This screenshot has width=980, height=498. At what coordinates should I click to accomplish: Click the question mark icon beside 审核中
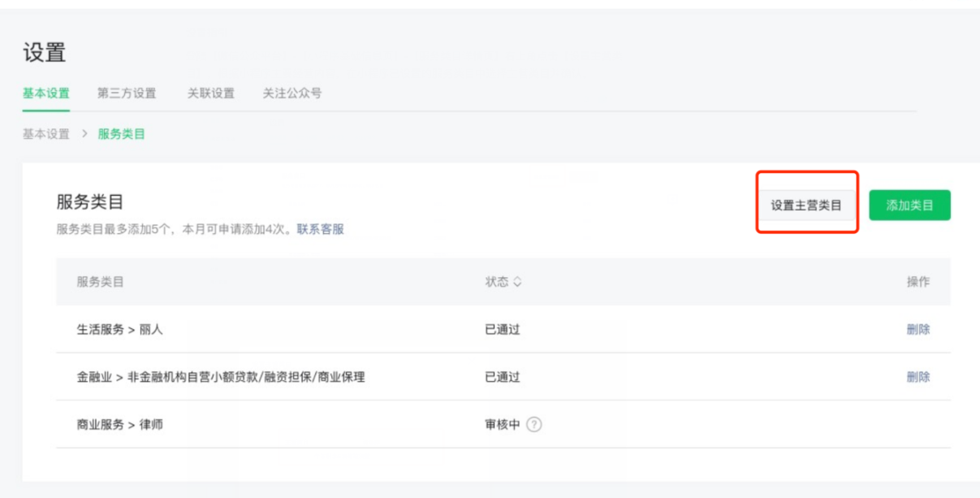pos(533,424)
